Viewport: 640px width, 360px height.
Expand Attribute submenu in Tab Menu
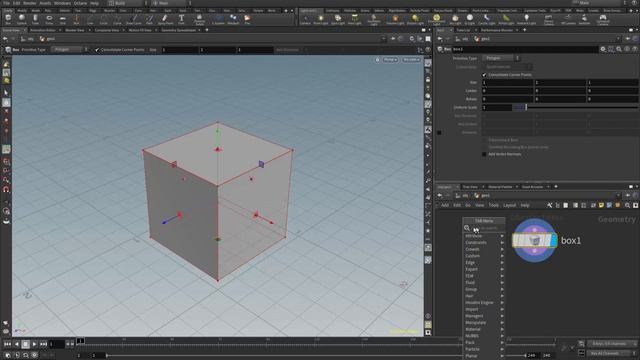point(484,236)
